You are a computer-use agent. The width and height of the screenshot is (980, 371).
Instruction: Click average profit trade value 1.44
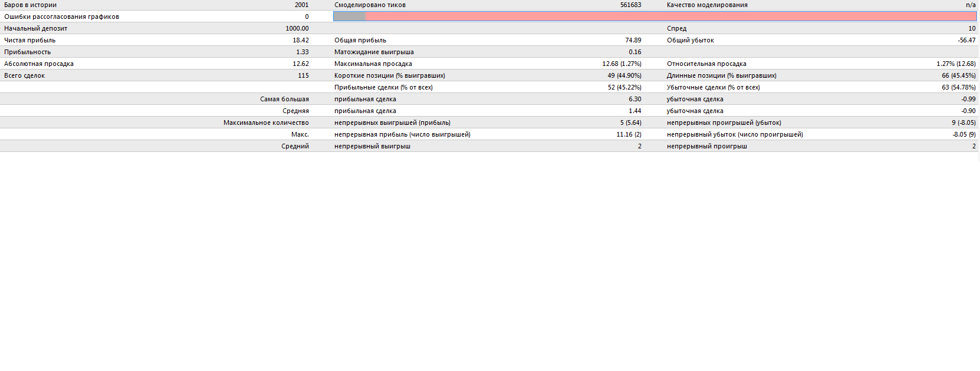(x=635, y=111)
